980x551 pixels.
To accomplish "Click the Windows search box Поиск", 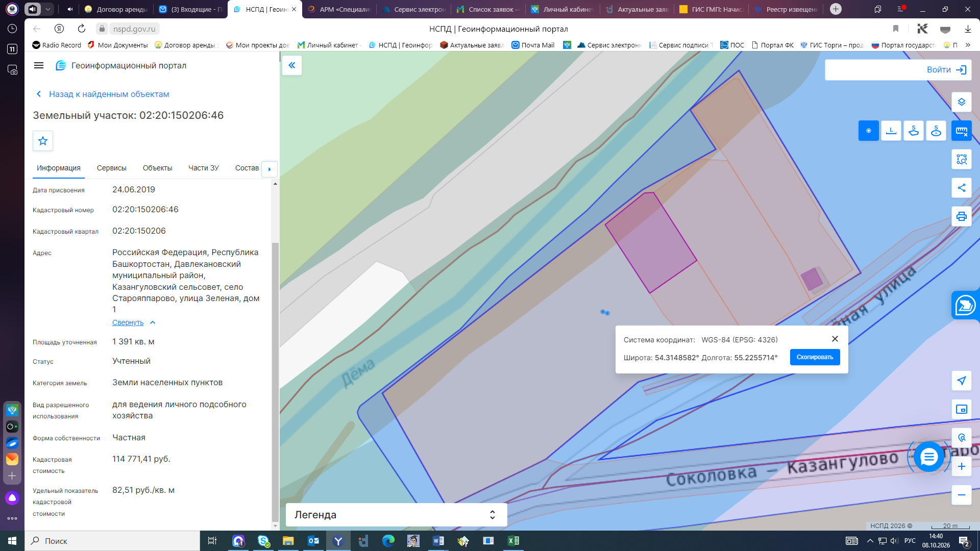I will (x=112, y=541).
